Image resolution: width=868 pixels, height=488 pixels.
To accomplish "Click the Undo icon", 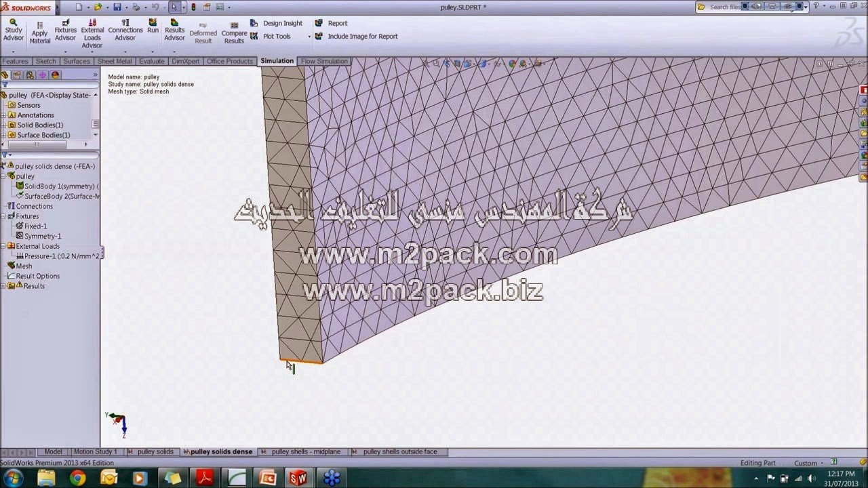I will pos(155,7).
